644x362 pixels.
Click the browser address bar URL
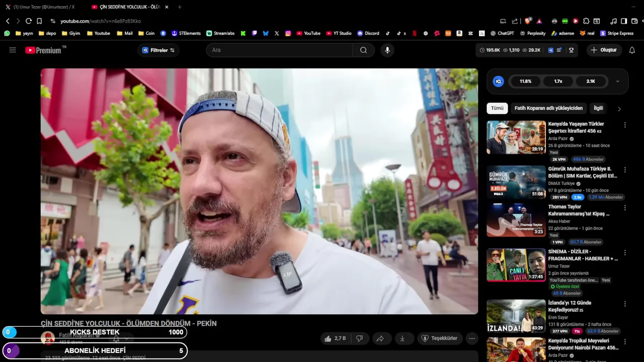click(101, 21)
